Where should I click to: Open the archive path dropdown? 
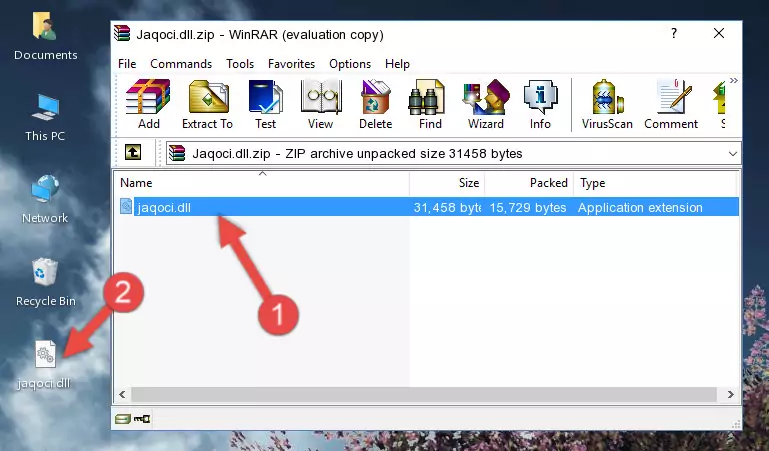point(733,153)
